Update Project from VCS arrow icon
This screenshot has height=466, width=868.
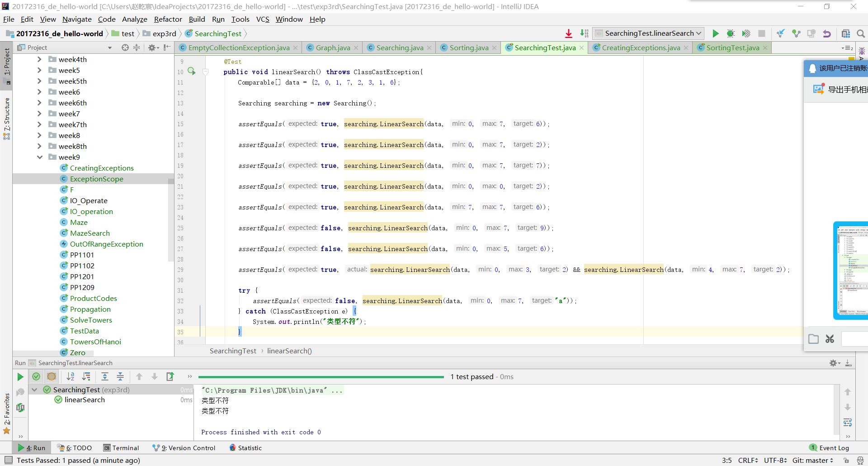click(x=780, y=33)
